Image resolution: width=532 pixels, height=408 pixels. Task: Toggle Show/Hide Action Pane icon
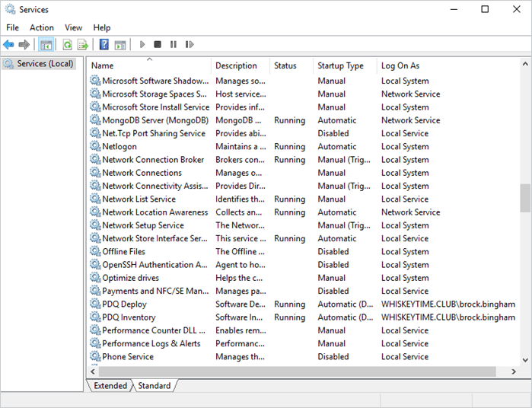point(120,44)
